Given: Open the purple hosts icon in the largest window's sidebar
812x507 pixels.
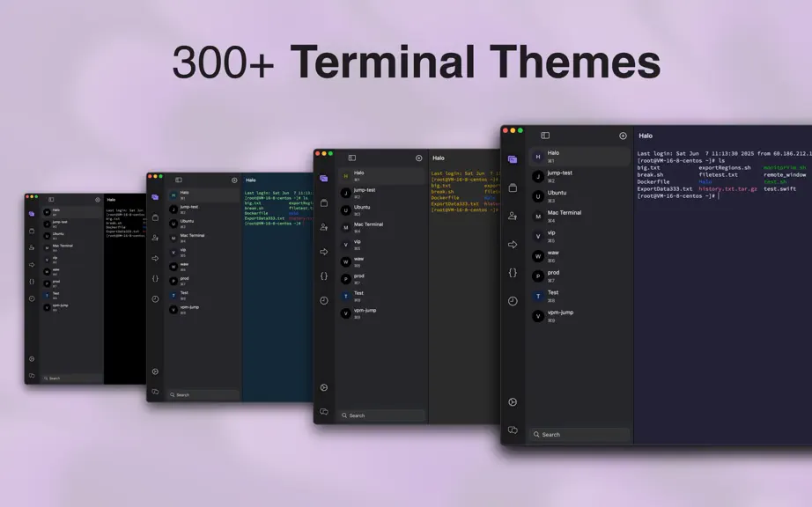Looking at the screenshot, I should (x=513, y=159).
